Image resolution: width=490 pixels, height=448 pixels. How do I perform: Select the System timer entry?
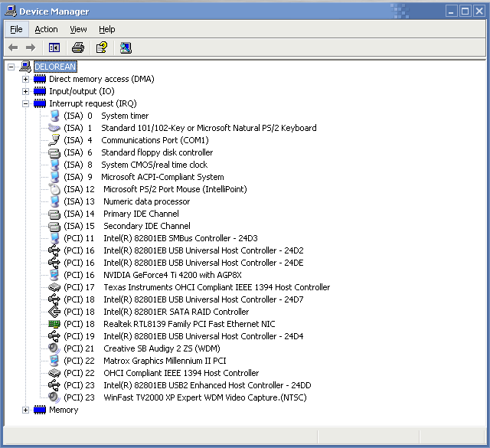pos(106,116)
